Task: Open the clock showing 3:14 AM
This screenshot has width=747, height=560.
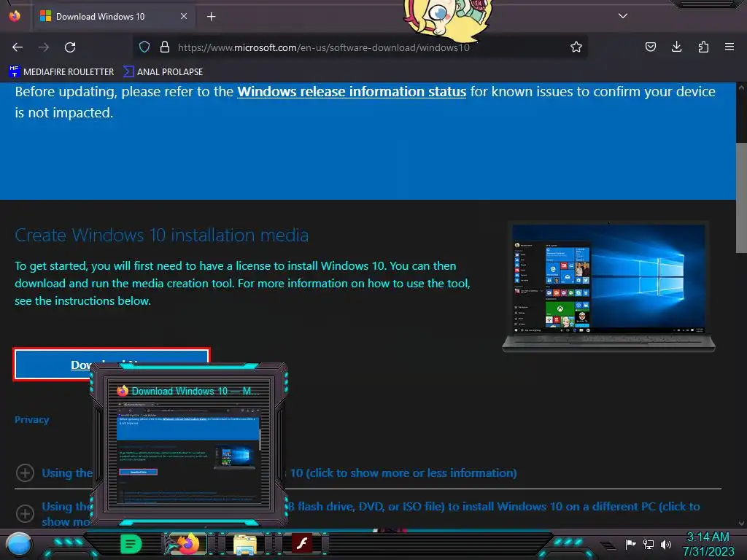Action: [708, 544]
